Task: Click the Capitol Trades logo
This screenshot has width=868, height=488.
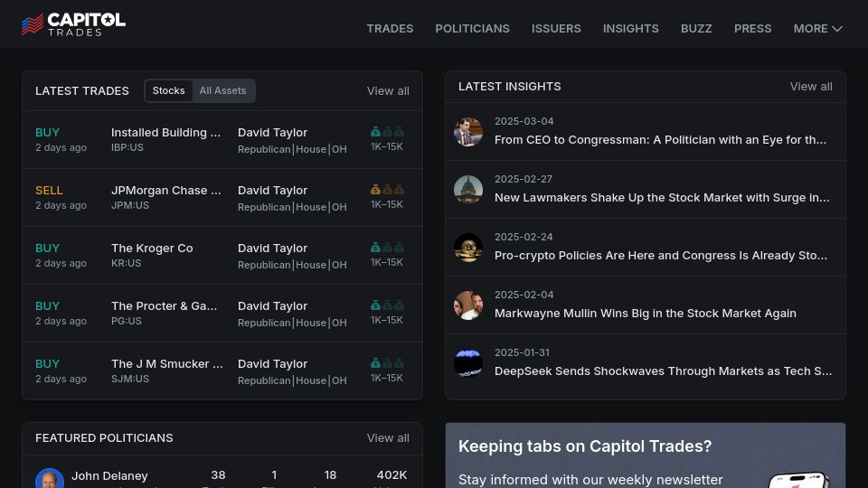Action: (x=73, y=24)
